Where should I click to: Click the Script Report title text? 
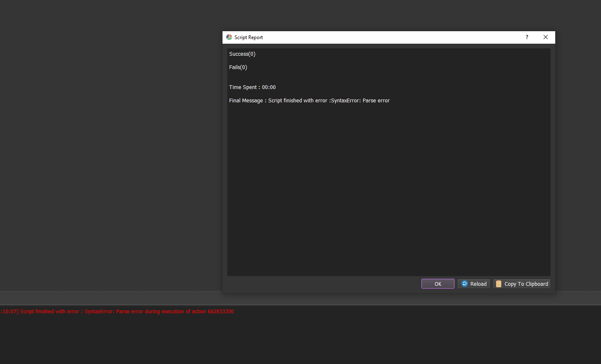click(249, 37)
